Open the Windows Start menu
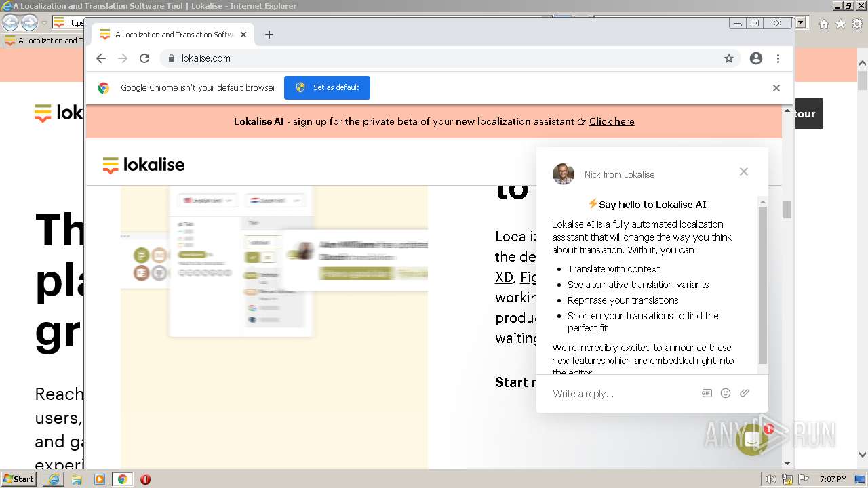868x488 pixels. pos(18,479)
